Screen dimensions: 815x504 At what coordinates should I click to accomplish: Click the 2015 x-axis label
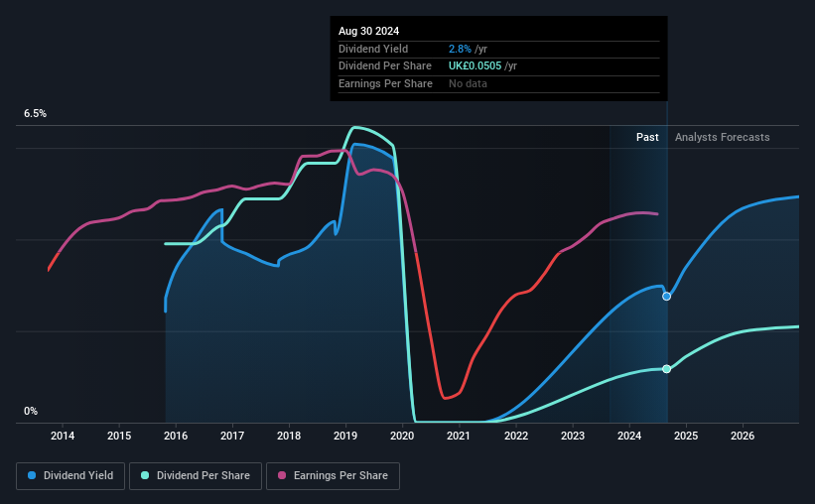119,436
